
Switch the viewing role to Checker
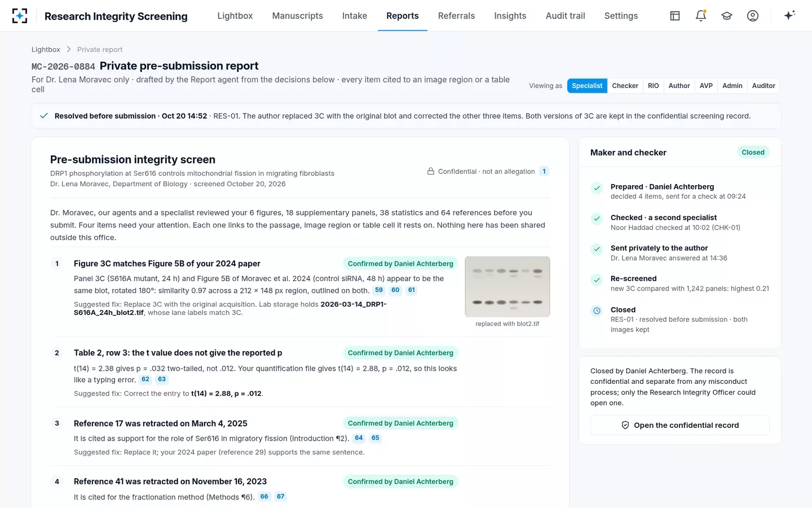click(x=625, y=86)
